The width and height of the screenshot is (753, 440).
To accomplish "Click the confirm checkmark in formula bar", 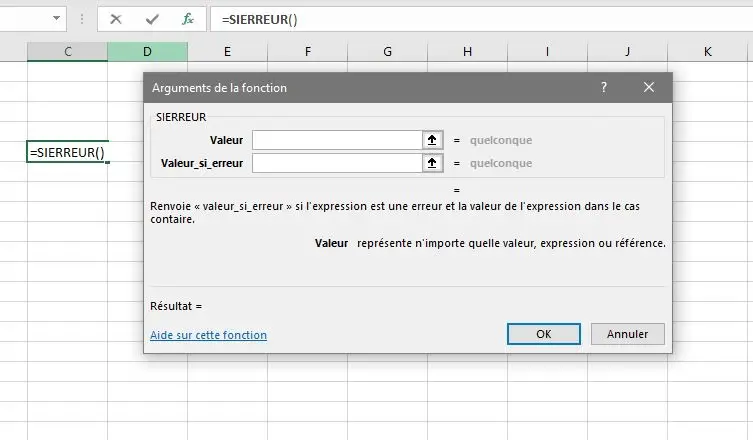I will (x=152, y=19).
